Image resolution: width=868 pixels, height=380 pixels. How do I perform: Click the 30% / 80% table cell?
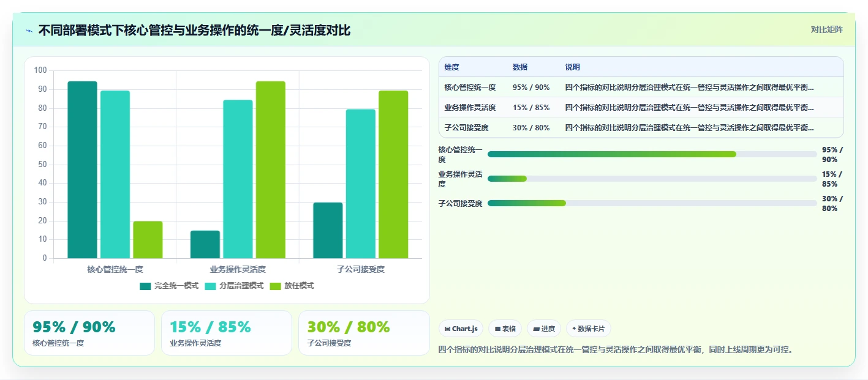point(531,128)
